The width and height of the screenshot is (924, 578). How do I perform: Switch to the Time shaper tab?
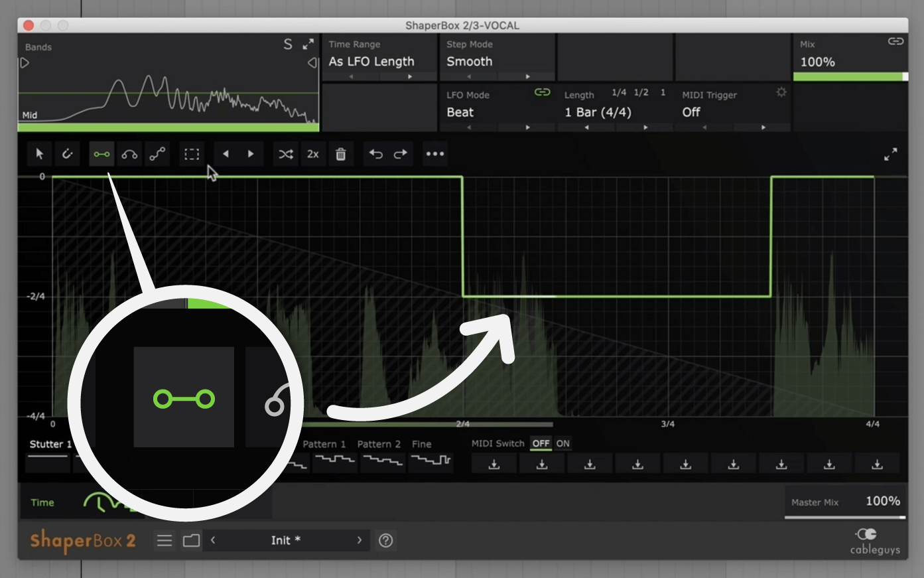(42, 503)
